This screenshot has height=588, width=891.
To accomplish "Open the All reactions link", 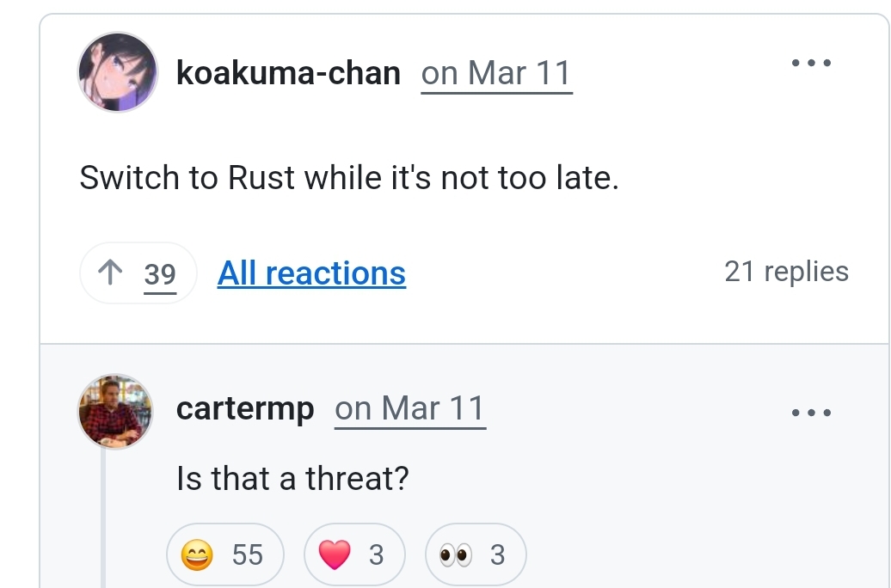I will 311,273.
